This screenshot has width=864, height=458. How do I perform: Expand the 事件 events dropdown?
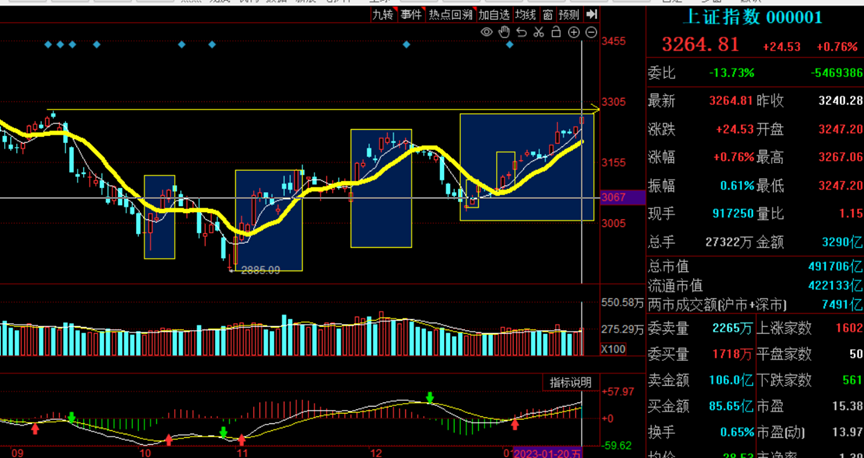pos(411,14)
